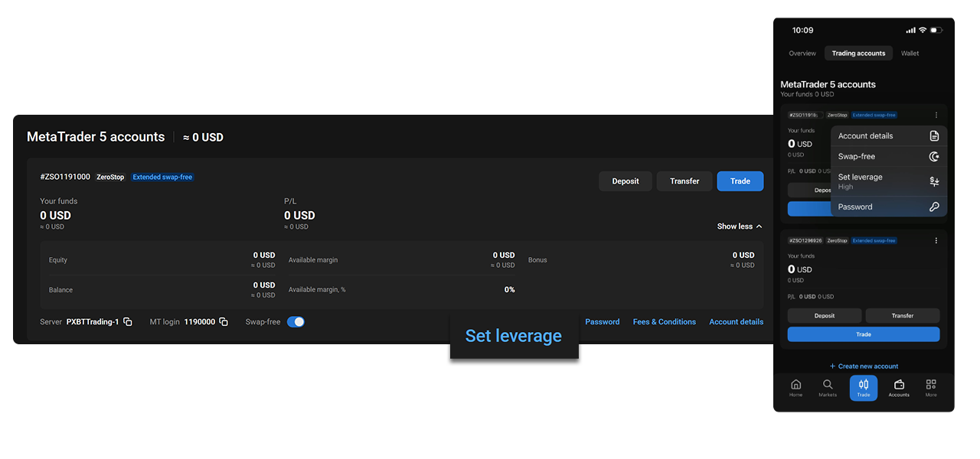Open three-dot menu for account #ZSO1296926

coord(936,240)
